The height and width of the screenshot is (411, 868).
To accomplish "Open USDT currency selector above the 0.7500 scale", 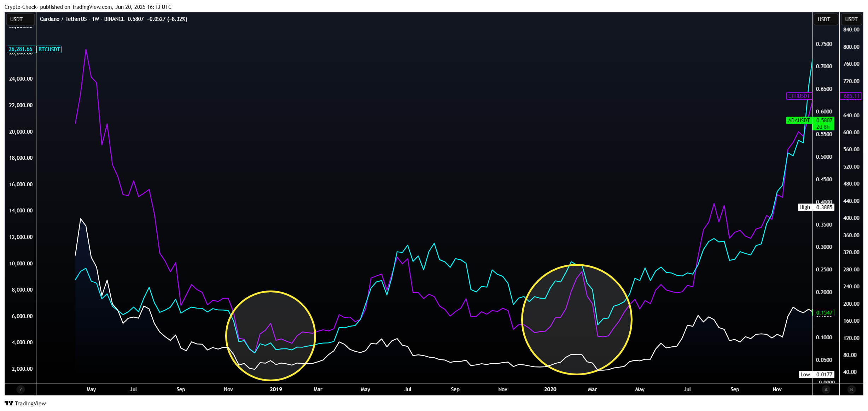I will tap(826, 19).
